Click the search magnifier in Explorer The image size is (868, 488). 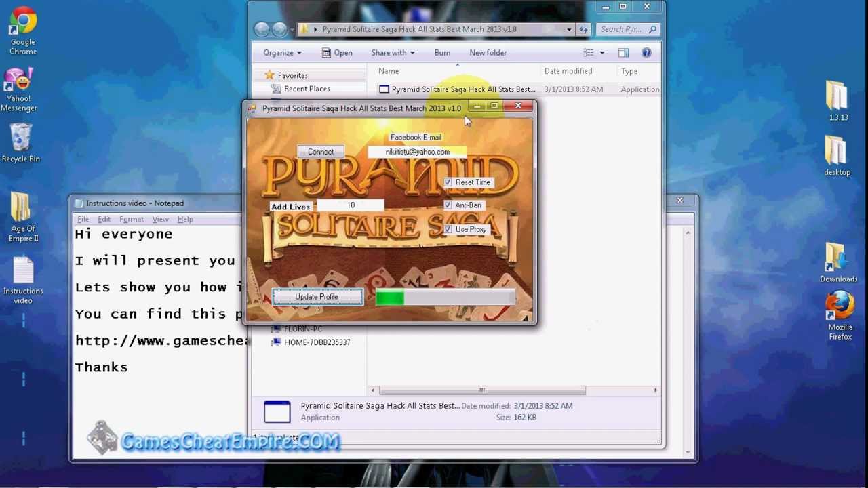(x=652, y=29)
